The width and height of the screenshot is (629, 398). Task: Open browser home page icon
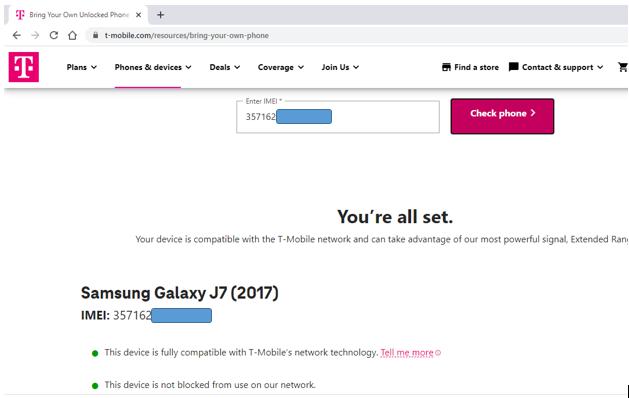click(72, 35)
